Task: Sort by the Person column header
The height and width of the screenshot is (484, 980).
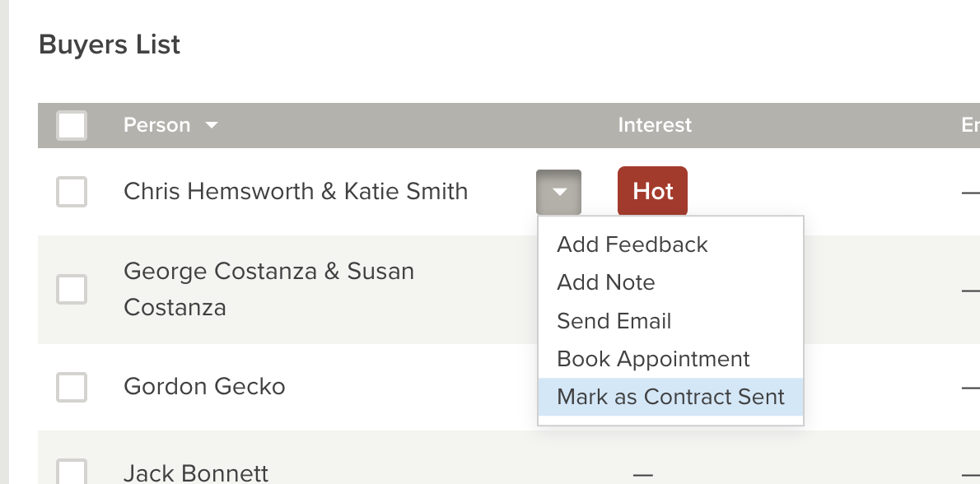Action: (156, 125)
